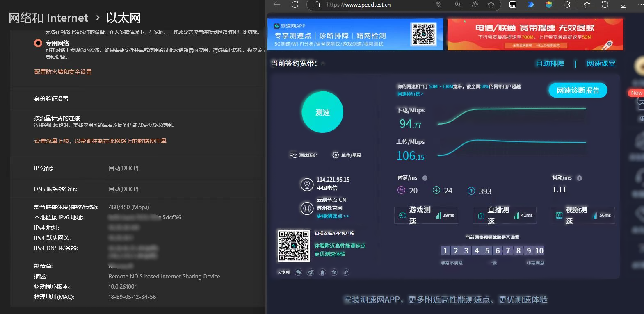Click the browser refresh icon
Screen dimensions: 644x314
click(295, 5)
